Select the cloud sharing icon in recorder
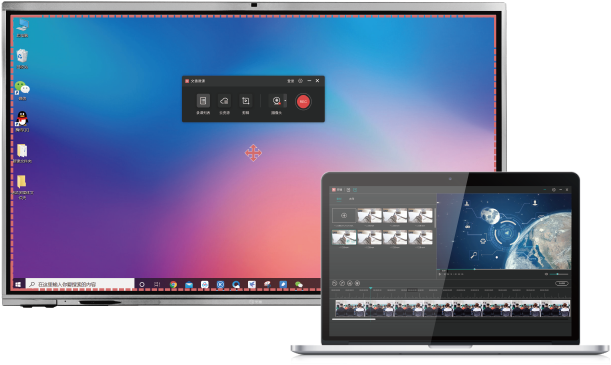Image resolution: width=611 pixels, height=365 pixels. click(x=224, y=101)
